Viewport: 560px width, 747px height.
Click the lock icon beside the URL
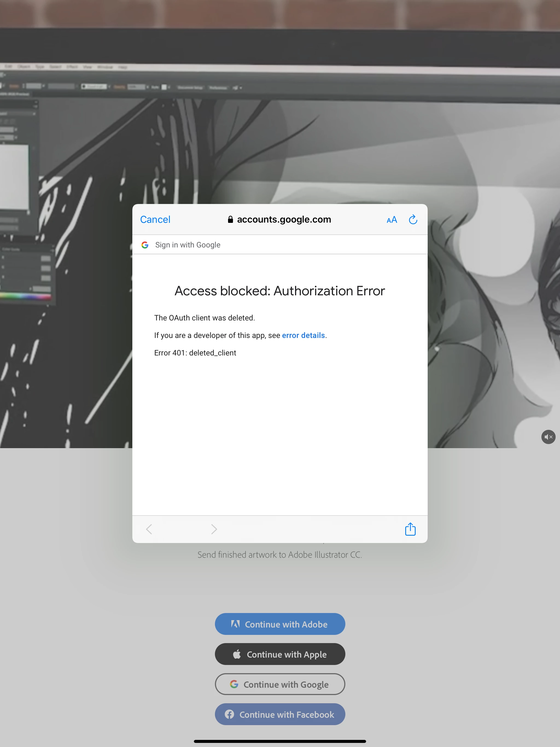[230, 220]
